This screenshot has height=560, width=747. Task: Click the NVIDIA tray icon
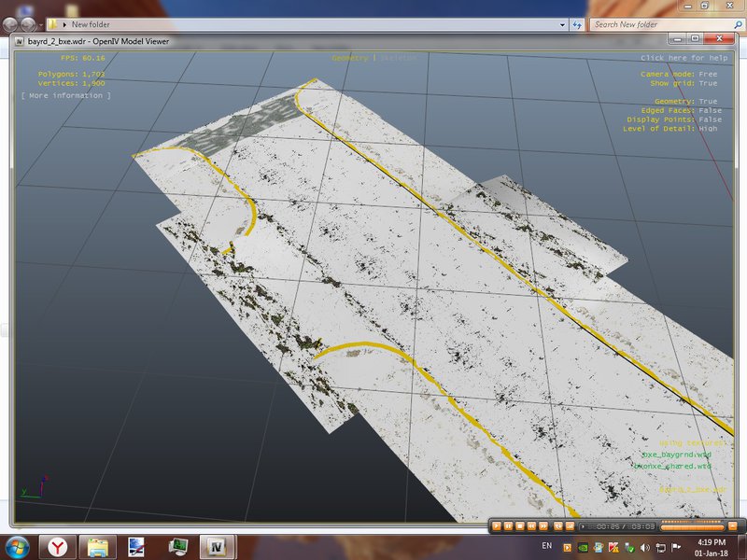coord(583,548)
